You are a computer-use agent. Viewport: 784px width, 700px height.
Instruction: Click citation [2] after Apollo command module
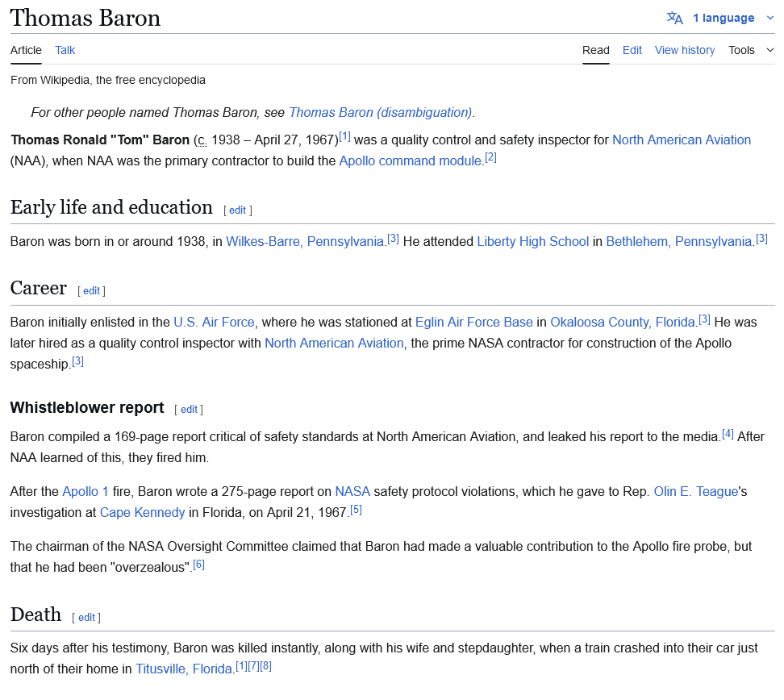(490, 157)
